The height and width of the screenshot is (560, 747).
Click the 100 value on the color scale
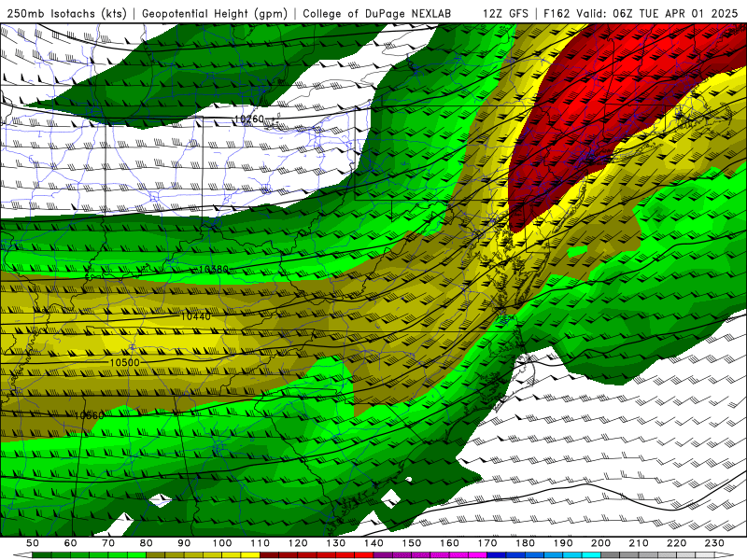[x=222, y=543]
